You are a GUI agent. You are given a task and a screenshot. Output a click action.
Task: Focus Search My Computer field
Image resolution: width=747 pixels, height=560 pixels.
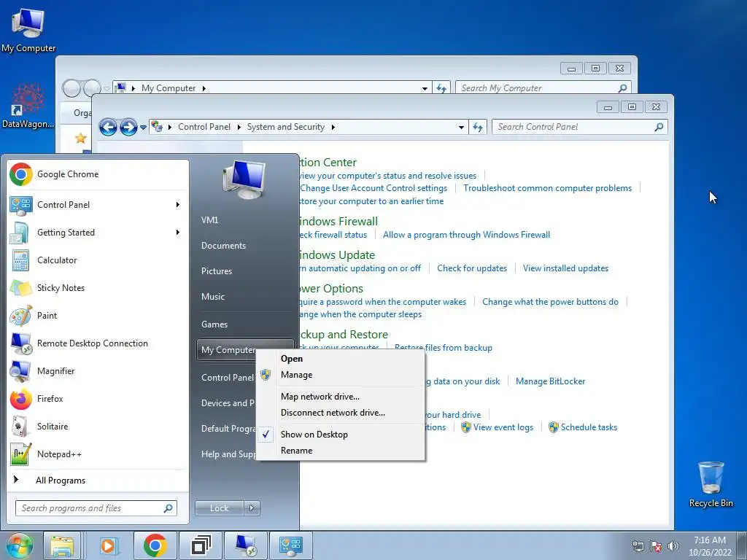click(543, 88)
